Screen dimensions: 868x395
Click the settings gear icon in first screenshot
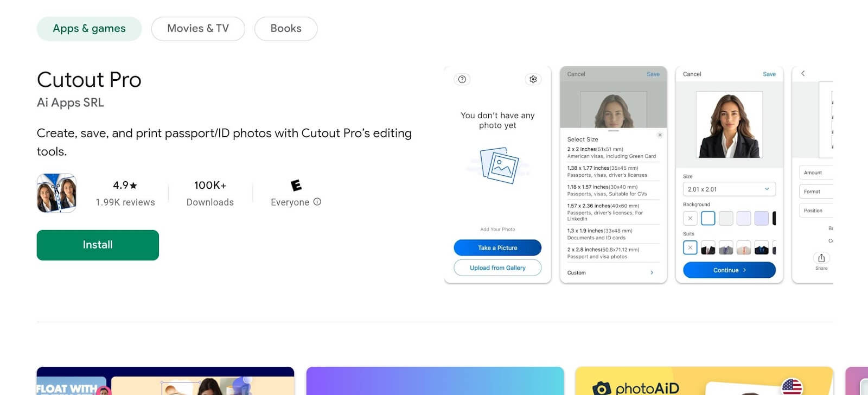pyautogui.click(x=533, y=79)
